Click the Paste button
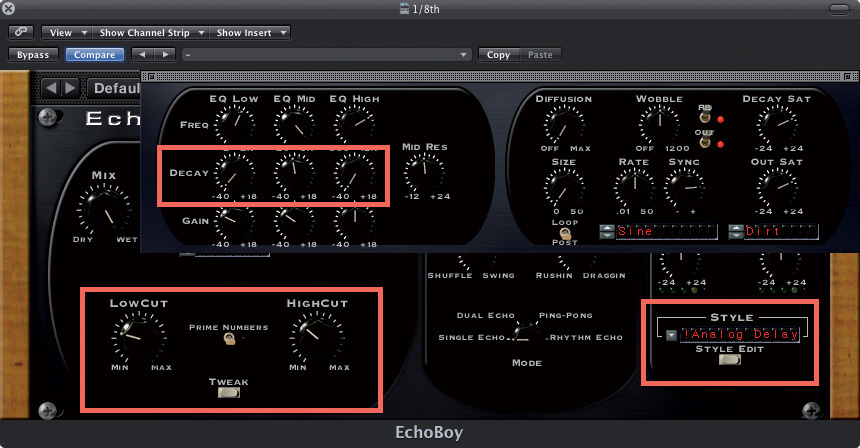This screenshot has width=860, height=448. click(540, 55)
